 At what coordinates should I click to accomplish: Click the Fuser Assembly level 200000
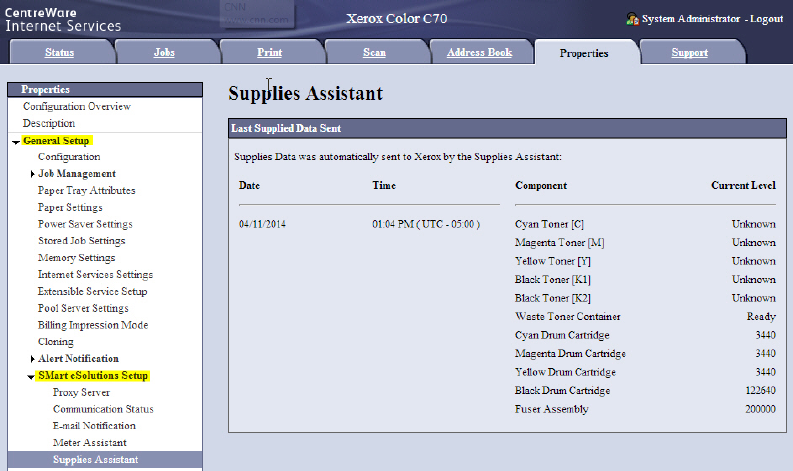pos(760,409)
